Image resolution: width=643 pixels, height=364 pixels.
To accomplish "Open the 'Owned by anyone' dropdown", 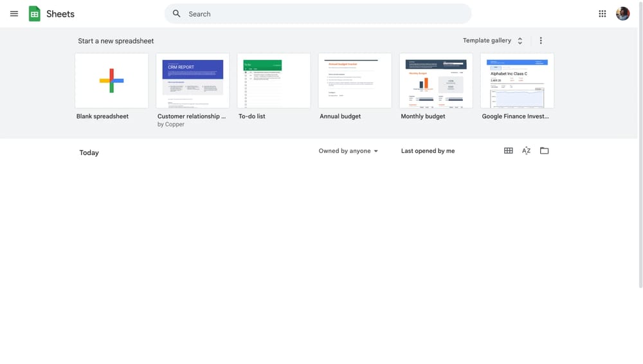I will [x=349, y=151].
